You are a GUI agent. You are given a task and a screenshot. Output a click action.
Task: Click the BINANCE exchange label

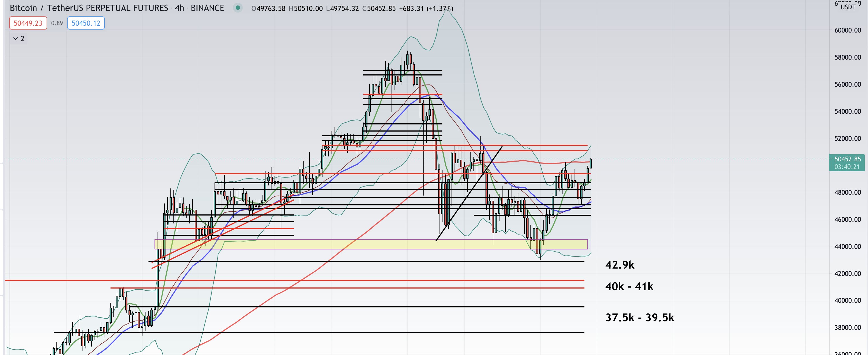(x=208, y=8)
